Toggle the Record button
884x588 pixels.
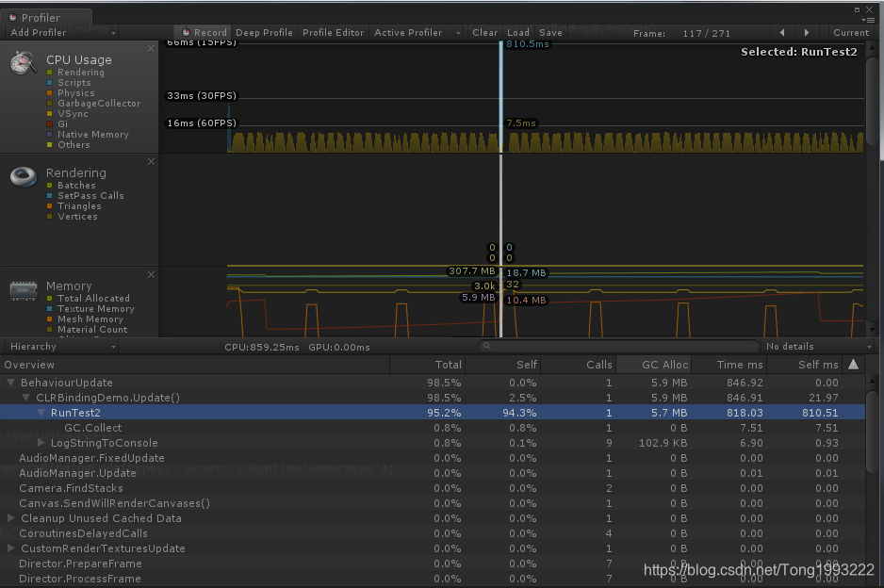click(204, 33)
